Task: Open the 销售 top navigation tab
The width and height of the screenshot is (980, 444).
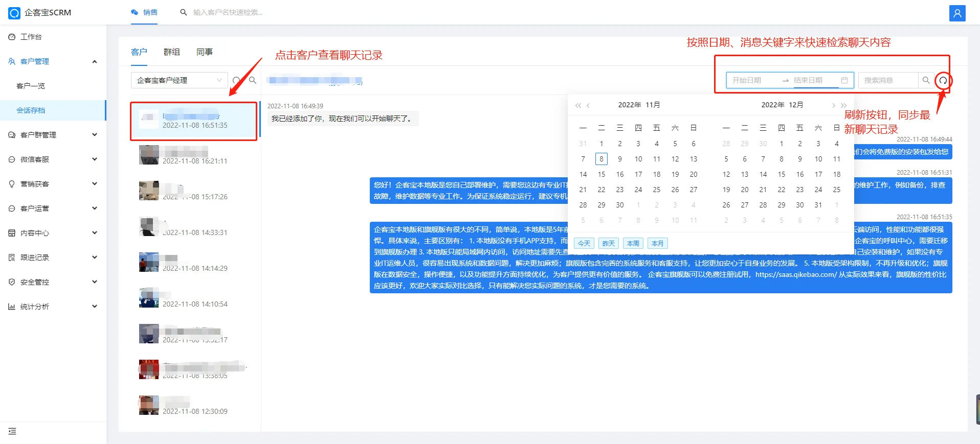Action: (x=144, y=12)
